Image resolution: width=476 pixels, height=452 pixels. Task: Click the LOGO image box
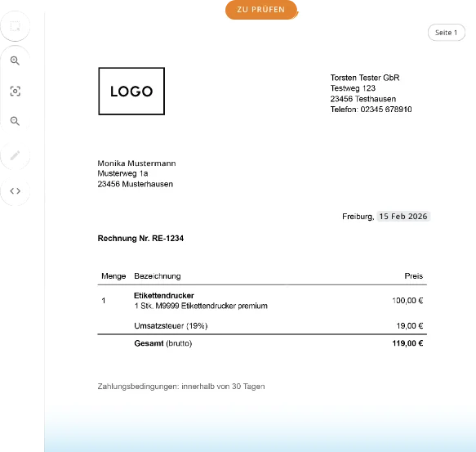click(131, 92)
